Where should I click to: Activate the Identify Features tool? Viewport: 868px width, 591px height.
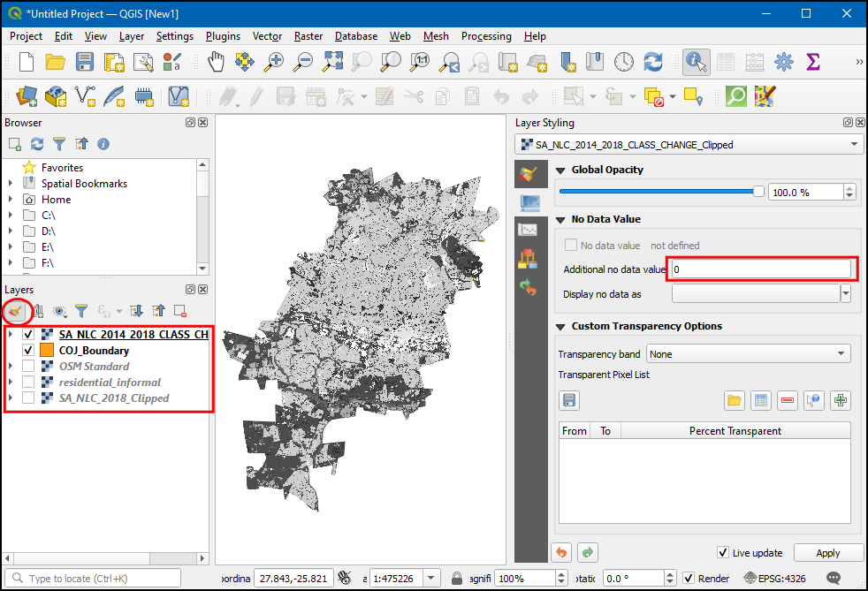point(697,62)
